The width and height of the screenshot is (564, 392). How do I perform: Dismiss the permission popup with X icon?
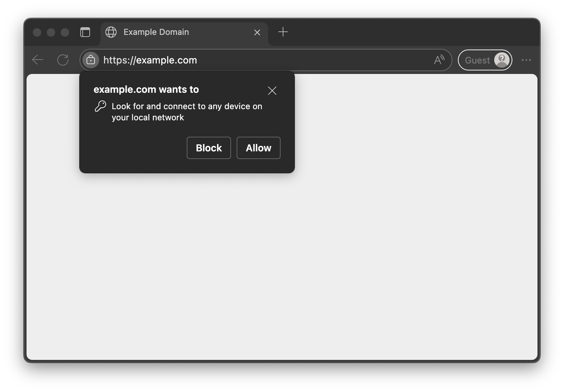pos(272,91)
